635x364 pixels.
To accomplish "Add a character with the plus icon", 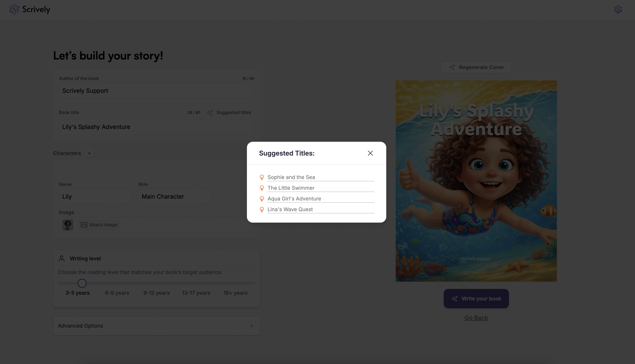I will pos(89,153).
